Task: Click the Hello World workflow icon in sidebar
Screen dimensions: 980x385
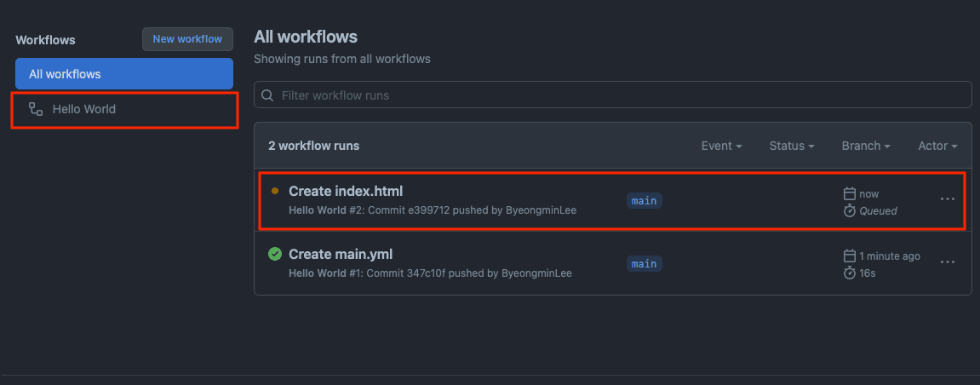Action: point(36,109)
